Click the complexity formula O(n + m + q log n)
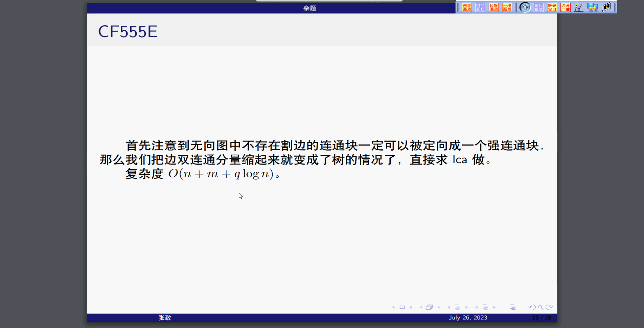Viewport: 644px width, 328px height. pyautogui.click(x=221, y=174)
